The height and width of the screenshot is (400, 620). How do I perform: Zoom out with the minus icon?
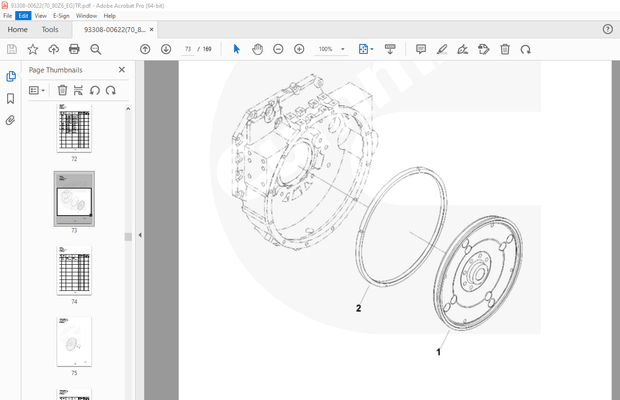[278, 49]
